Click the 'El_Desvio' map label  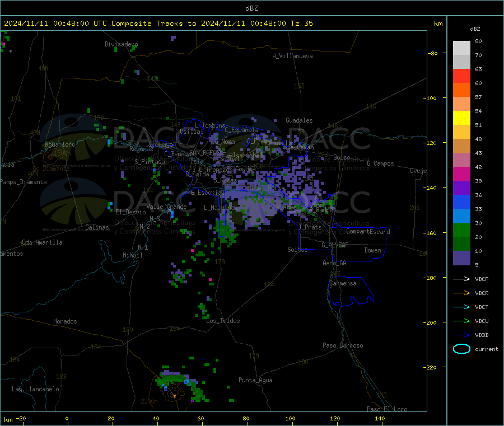tap(131, 212)
